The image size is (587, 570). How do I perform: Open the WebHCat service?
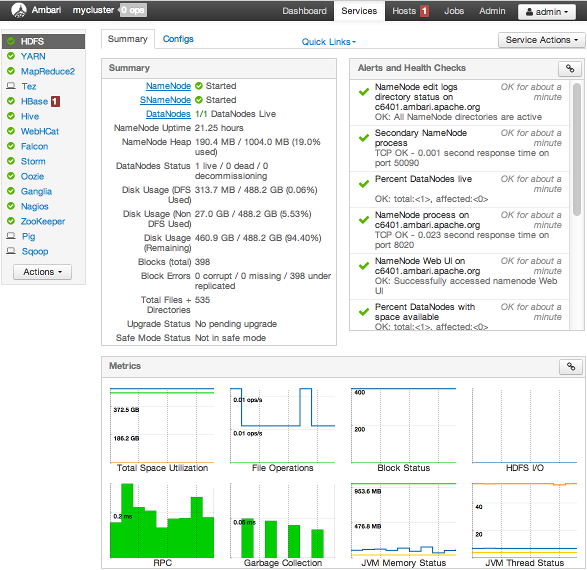tap(40, 131)
